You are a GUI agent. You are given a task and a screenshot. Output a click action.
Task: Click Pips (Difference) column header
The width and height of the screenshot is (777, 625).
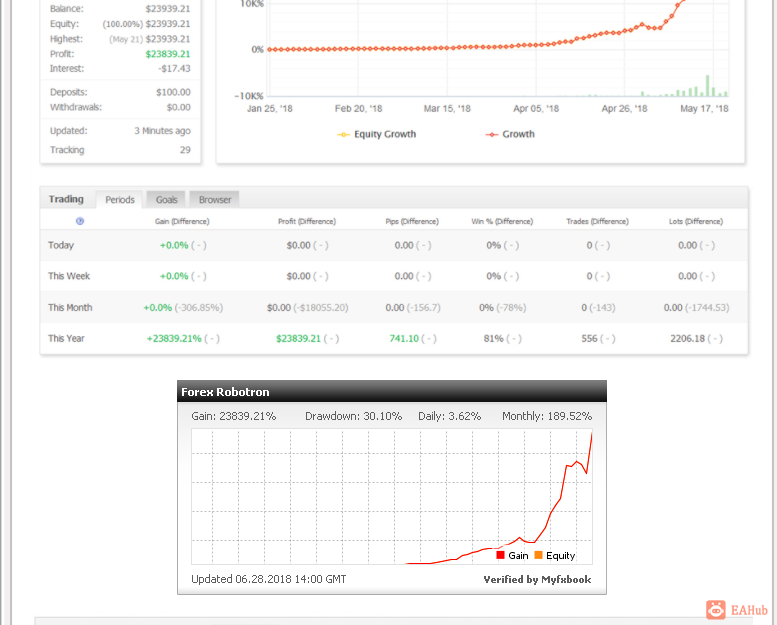coord(412,222)
